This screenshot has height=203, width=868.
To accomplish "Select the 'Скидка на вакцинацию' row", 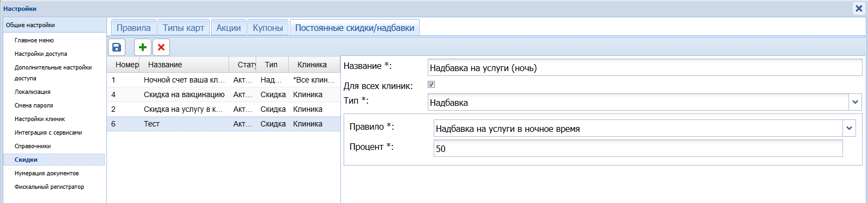I will tap(224, 94).
